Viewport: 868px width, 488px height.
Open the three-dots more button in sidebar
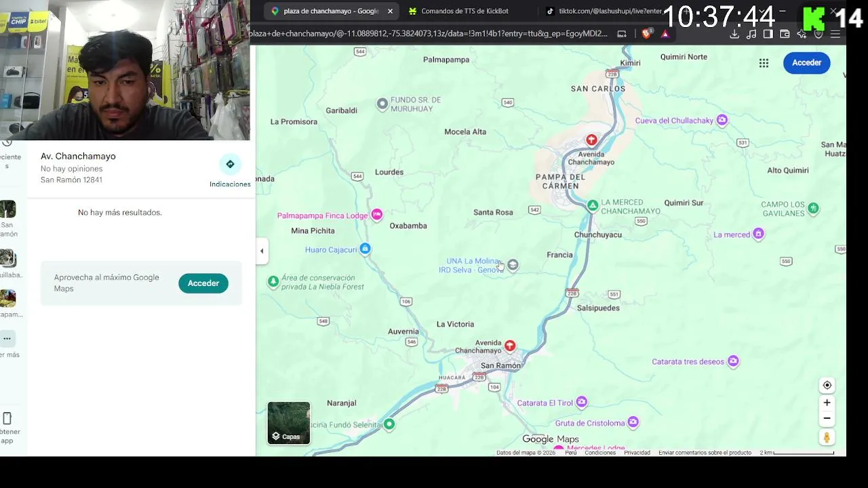[7, 338]
